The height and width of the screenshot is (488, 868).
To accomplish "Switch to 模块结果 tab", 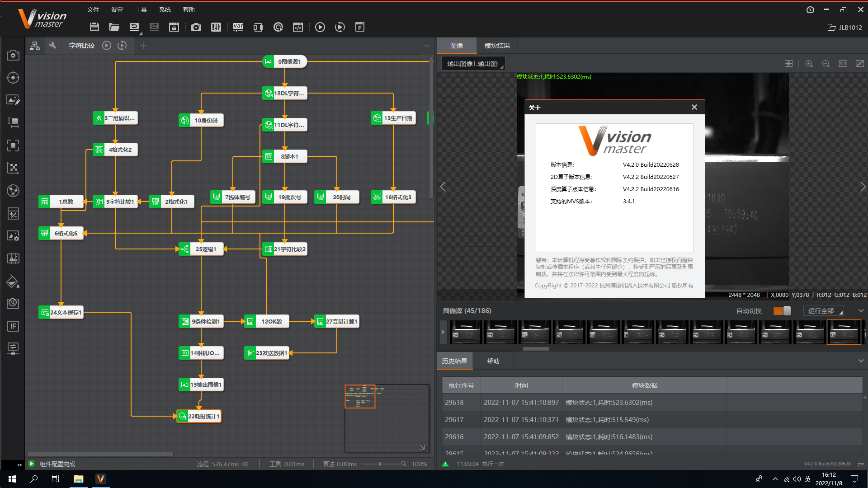I will point(496,45).
